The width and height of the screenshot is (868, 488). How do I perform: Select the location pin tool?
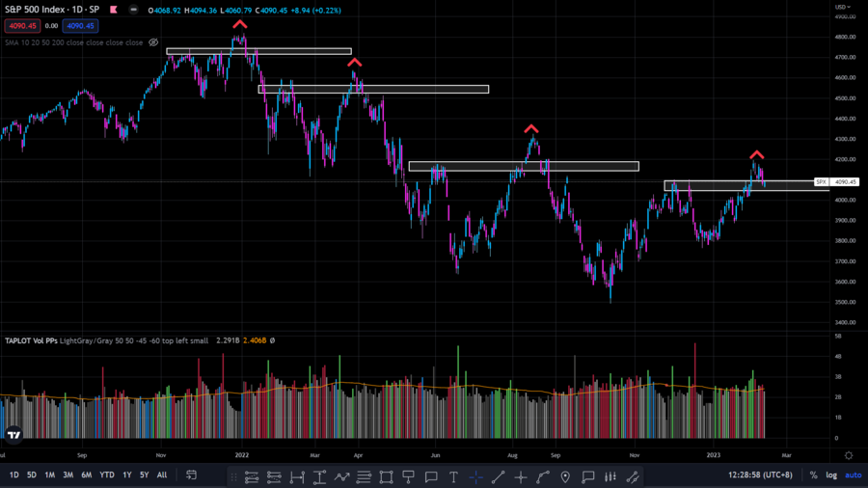coord(565,476)
